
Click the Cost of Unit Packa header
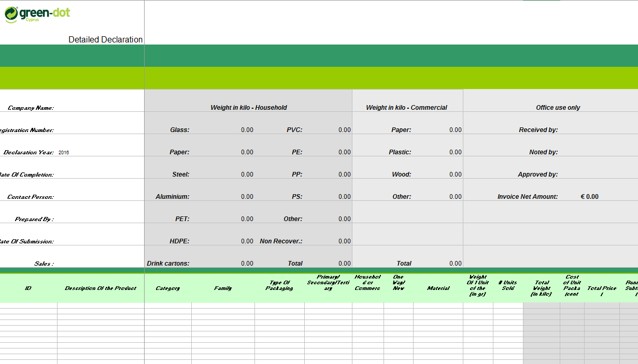[572, 286]
